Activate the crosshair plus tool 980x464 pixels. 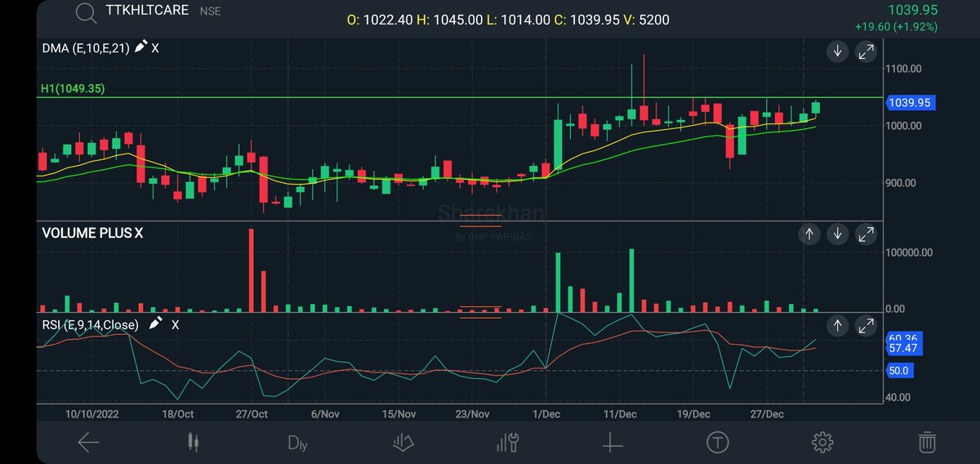pyautogui.click(x=612, y=443)
